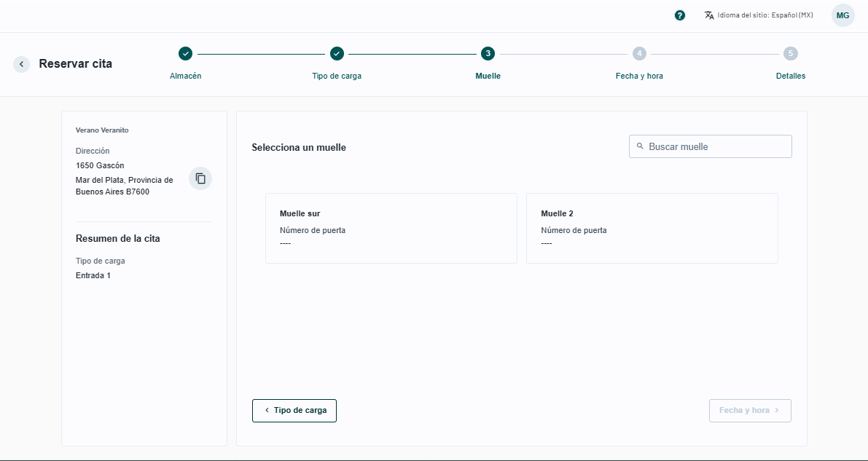The image size is (868, 461).
Task: Click the step 3 Muelle circle
Action: pyautogui.click(x=488, y=53)
